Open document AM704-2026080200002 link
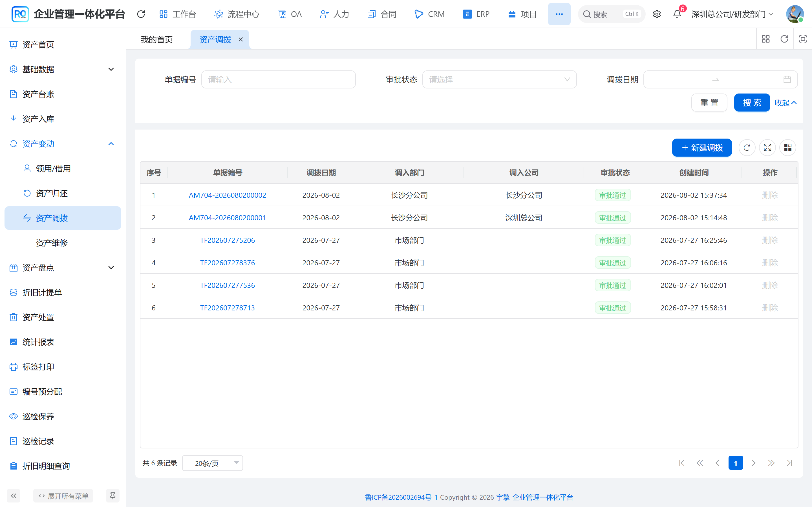The width and height of the screenshot is (812, 507). tap(227, 195)
